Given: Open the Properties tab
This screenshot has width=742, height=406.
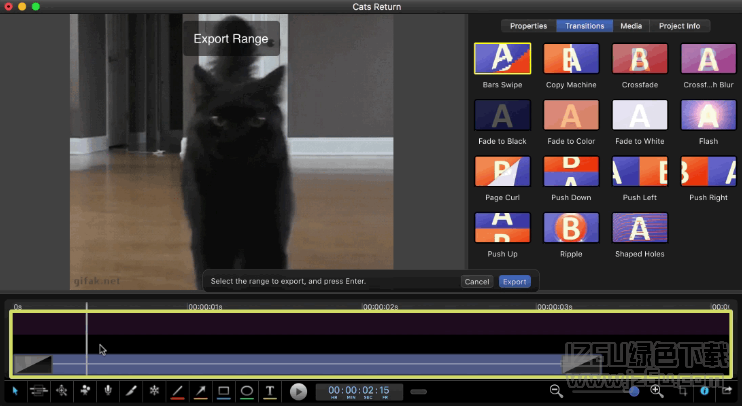Looking at the screenshot, I should (529, 26).
